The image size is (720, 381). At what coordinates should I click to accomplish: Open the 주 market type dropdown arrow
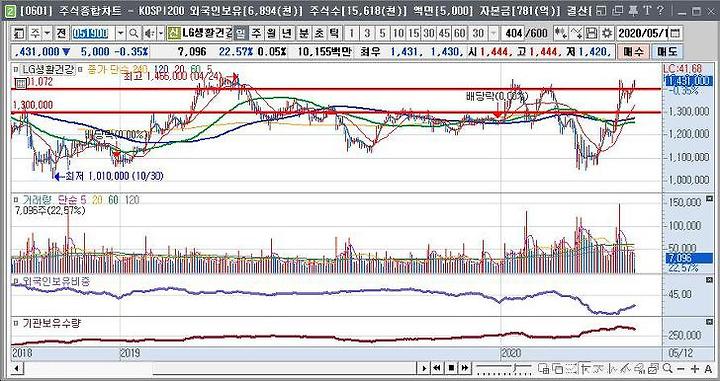tap(48, 33)
